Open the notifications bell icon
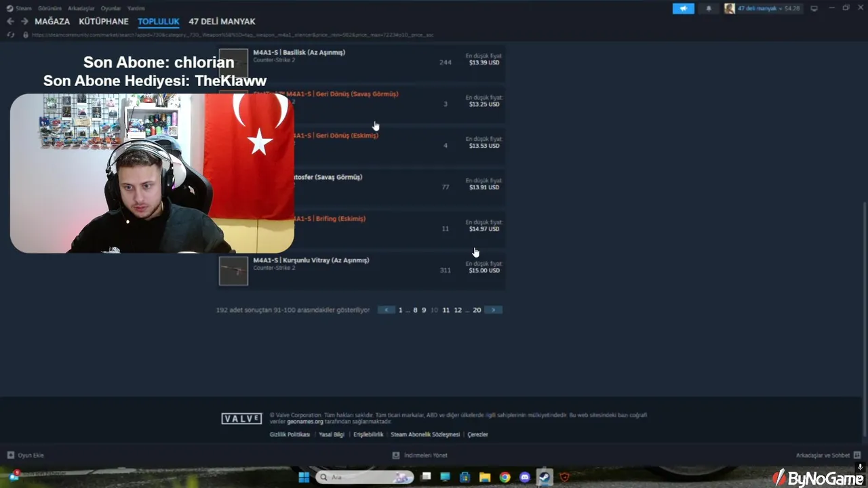Viewport: 868px width, 488px height. click(x=709, y=8)
